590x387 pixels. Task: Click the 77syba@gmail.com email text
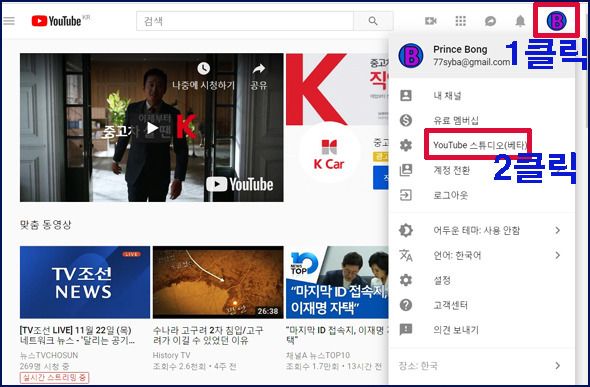pos(471,62)
